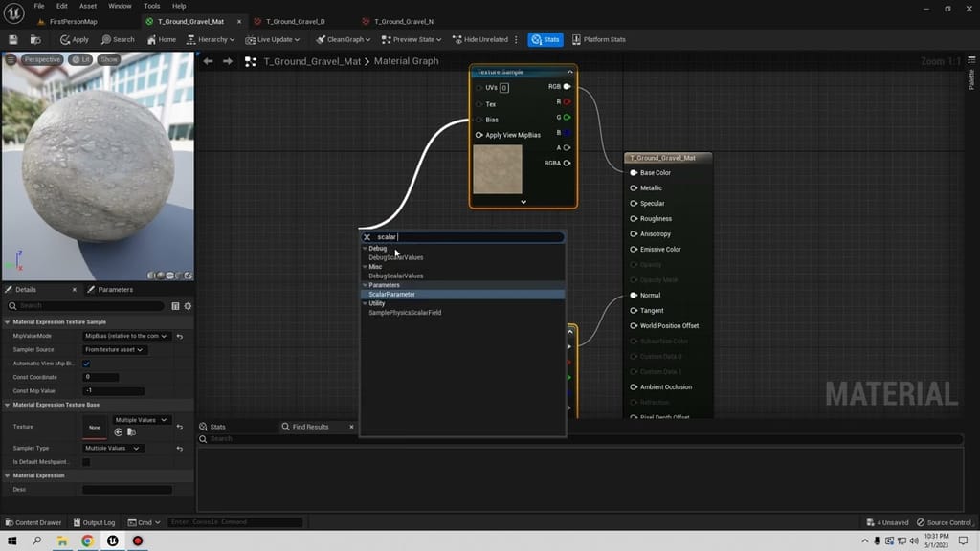980x551 pixels.
Task: Enable the Is Default Meshpaint checkbox
Action: (x=87, y=461)
